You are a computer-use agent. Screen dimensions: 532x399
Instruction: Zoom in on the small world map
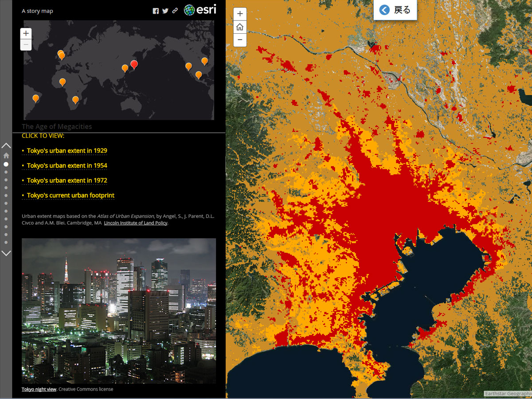point(26,33)
